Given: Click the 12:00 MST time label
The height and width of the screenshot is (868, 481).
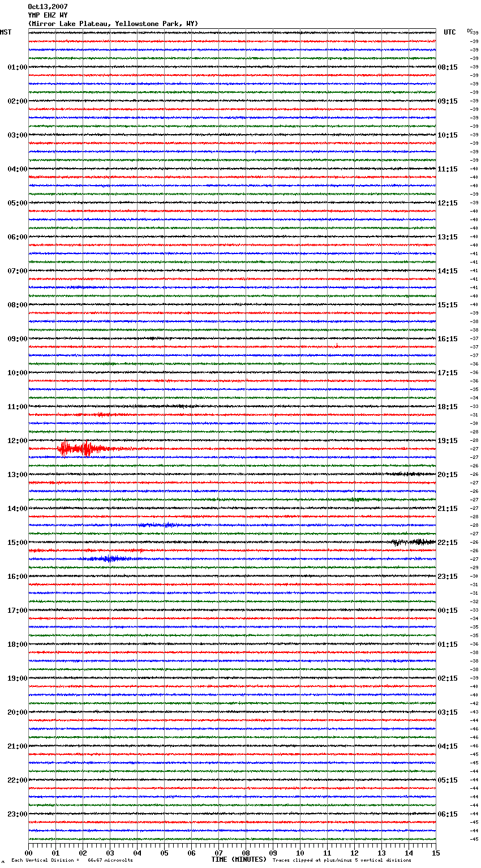Looking at the screenshot, I should point(18,441).
